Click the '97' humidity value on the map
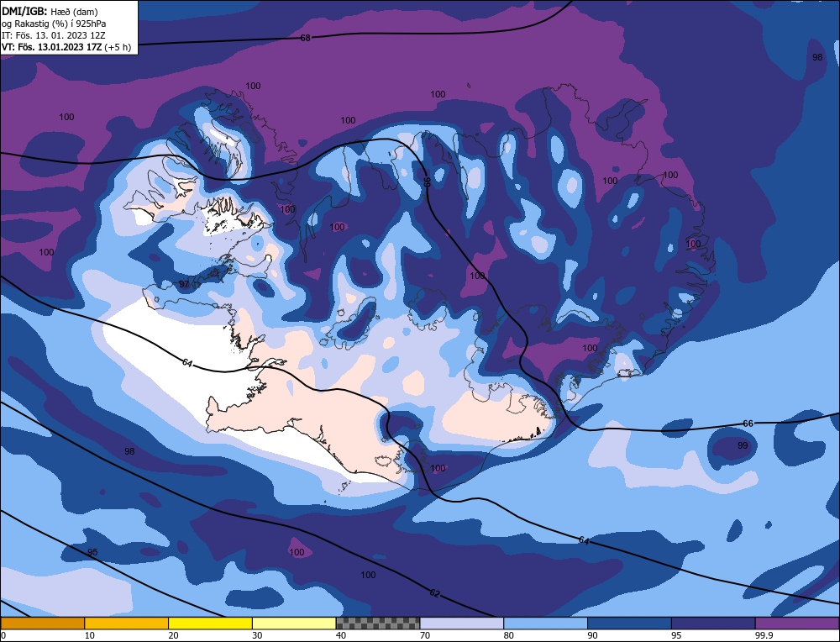The height and width of the screenshot is (642, 840). [184, 284]
